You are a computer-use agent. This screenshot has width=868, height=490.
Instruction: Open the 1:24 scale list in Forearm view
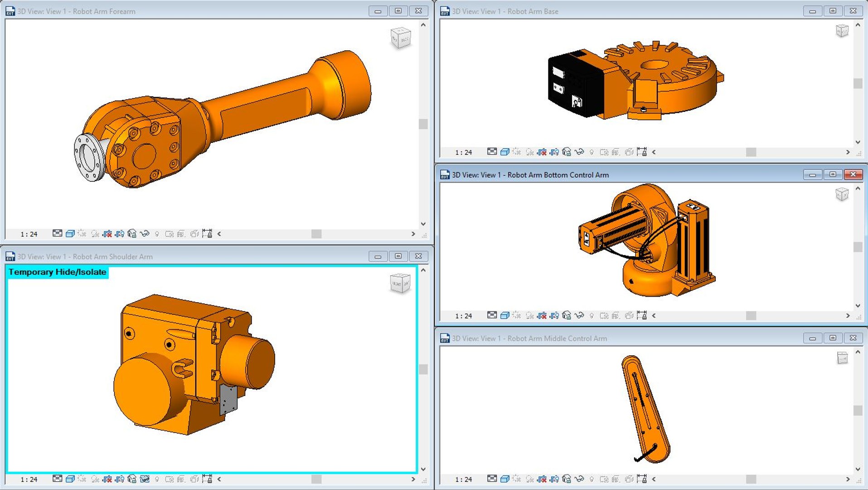29,234
